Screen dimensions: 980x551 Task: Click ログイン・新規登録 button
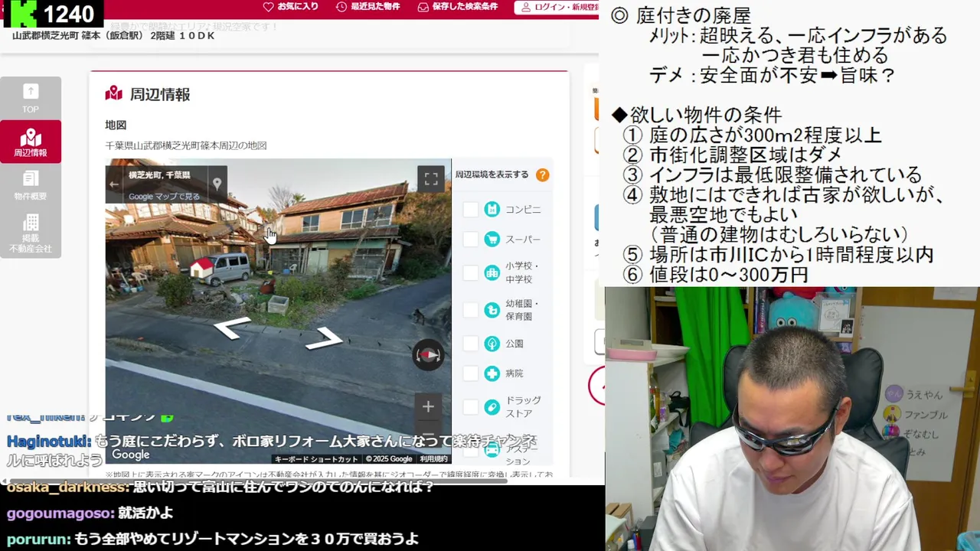(x=557, y=7)
